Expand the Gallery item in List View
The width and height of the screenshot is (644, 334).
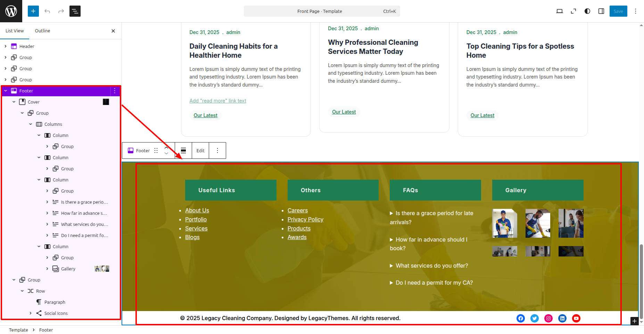pos(47,269)
